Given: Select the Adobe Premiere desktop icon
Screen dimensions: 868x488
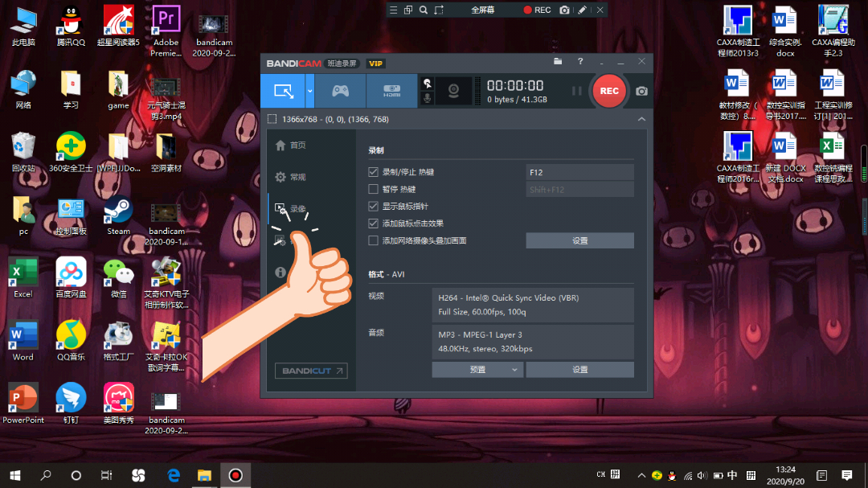Looking at the screenshot, I should (x=166, y=31).
